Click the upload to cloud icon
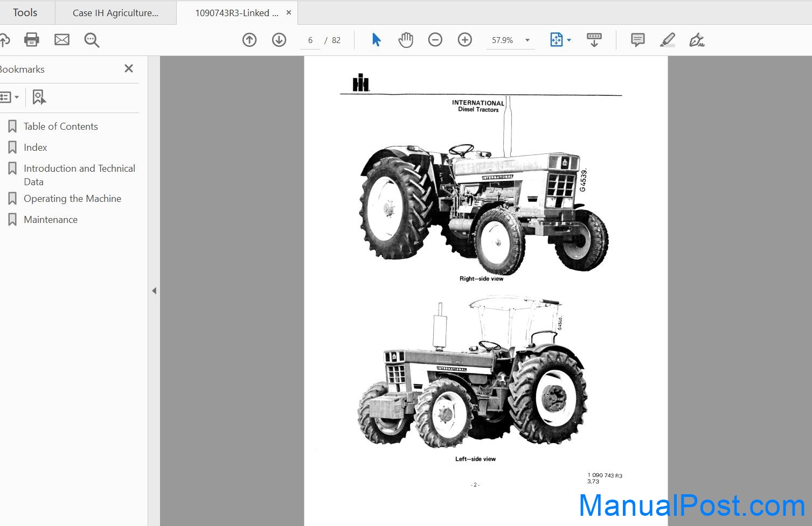 click(4, 40)
